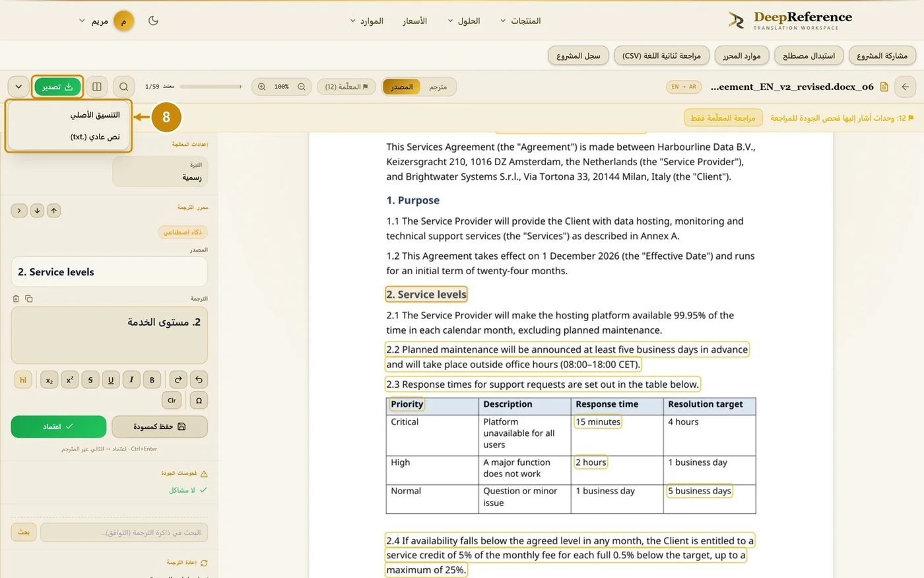Open the مشاركة المشروع tab

coord(882,55)
